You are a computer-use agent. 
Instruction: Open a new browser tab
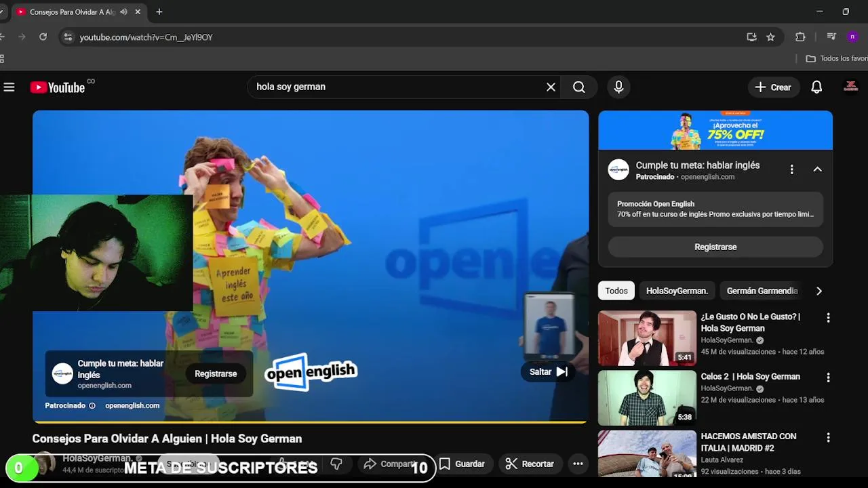tap(159, 12)
